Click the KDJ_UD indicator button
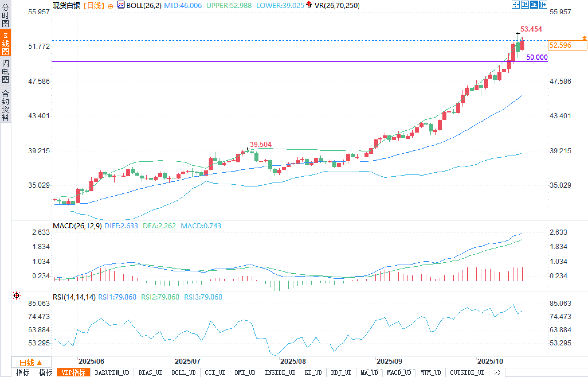The height and width of the screenshot is (377, 588). 341,372
